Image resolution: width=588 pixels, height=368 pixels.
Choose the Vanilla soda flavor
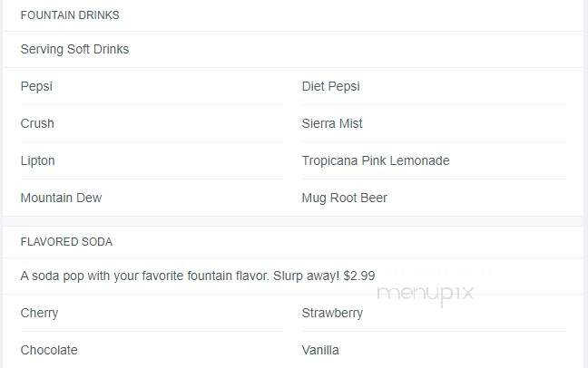point(320,350)
